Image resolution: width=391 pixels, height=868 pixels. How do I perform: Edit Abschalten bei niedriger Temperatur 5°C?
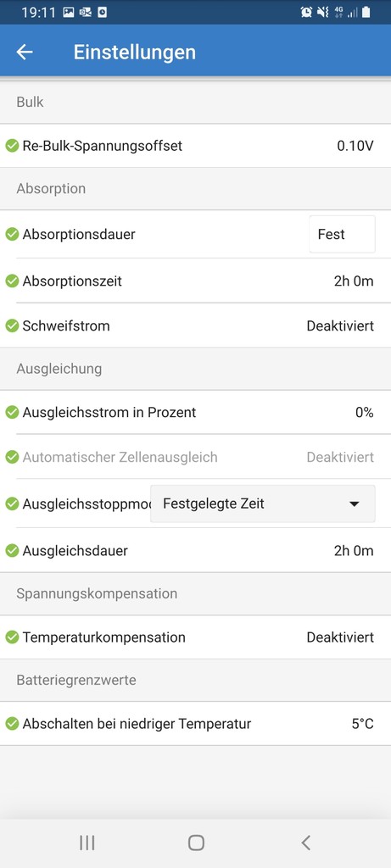(363, 724)
